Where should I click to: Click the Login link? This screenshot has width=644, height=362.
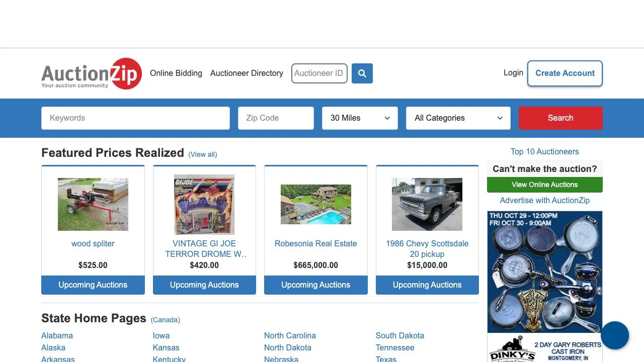click(x=513, y=73)
